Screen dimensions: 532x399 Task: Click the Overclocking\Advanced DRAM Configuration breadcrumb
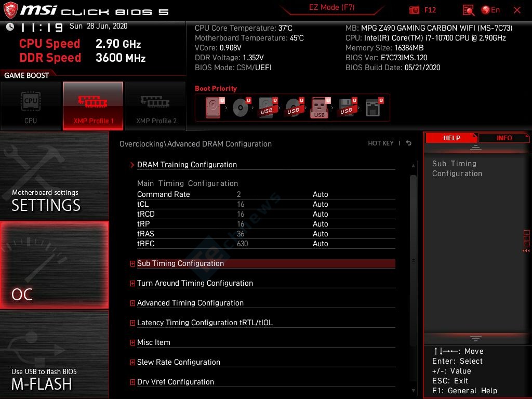tap(195, 144)
